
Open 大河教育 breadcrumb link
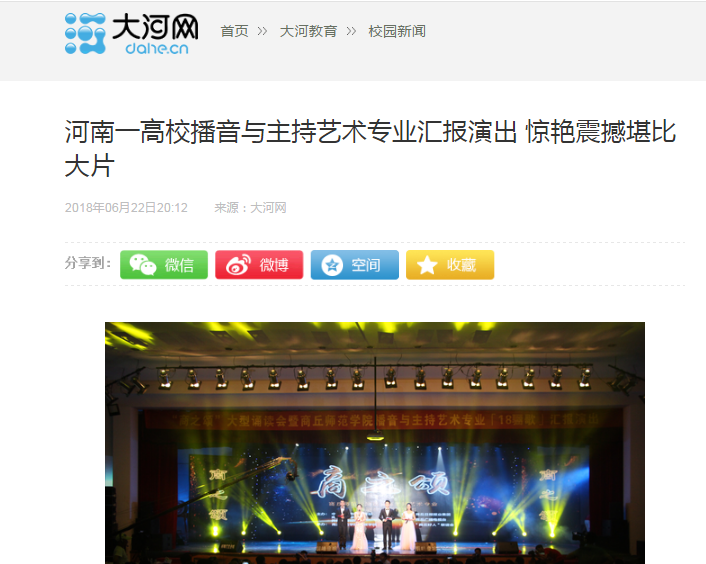(x=308, y=32)
